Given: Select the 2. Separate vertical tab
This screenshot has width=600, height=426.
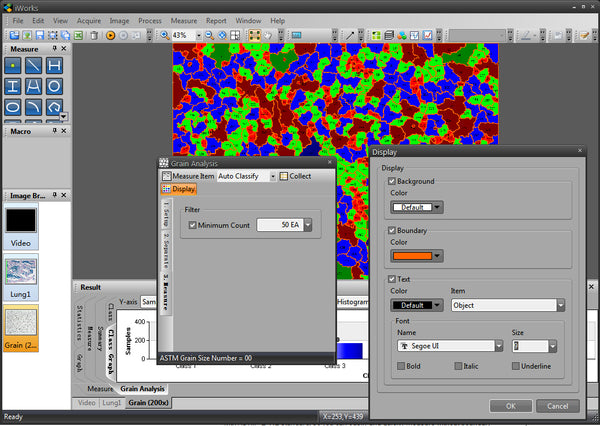Looking at the screenshot, I should [166, 250].
